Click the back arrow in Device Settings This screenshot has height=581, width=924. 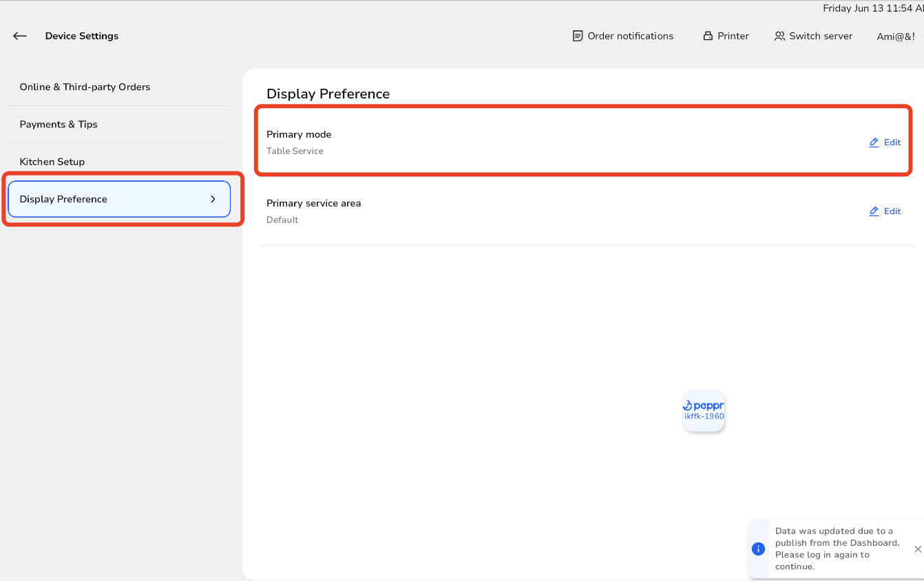[19, 36]
